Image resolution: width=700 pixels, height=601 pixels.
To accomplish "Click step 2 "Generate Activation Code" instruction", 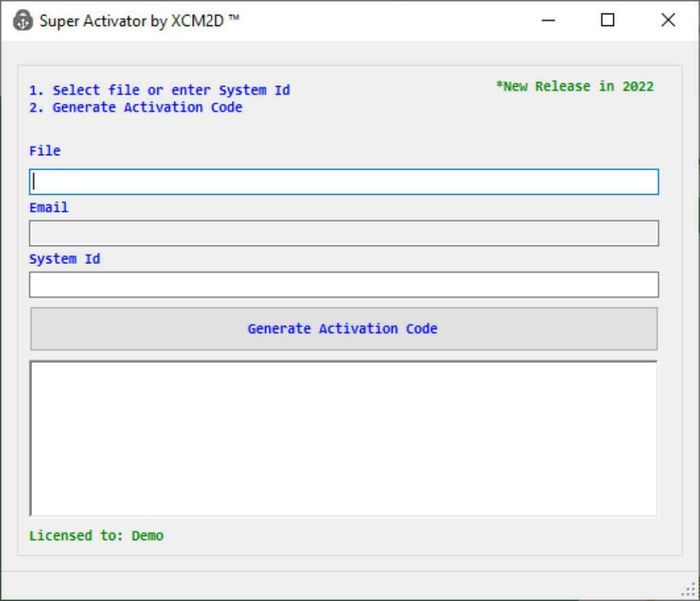I will tap(135, 107).
